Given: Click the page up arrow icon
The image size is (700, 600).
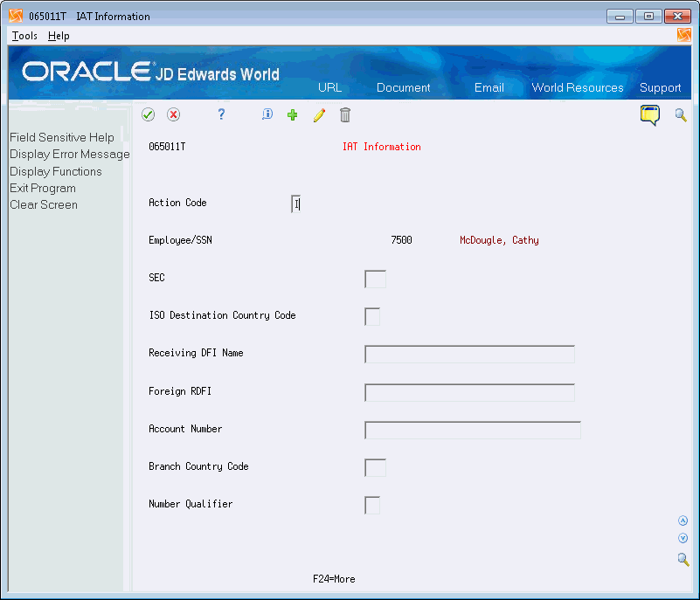Looking at the screenshot, I should click(683, 521).
